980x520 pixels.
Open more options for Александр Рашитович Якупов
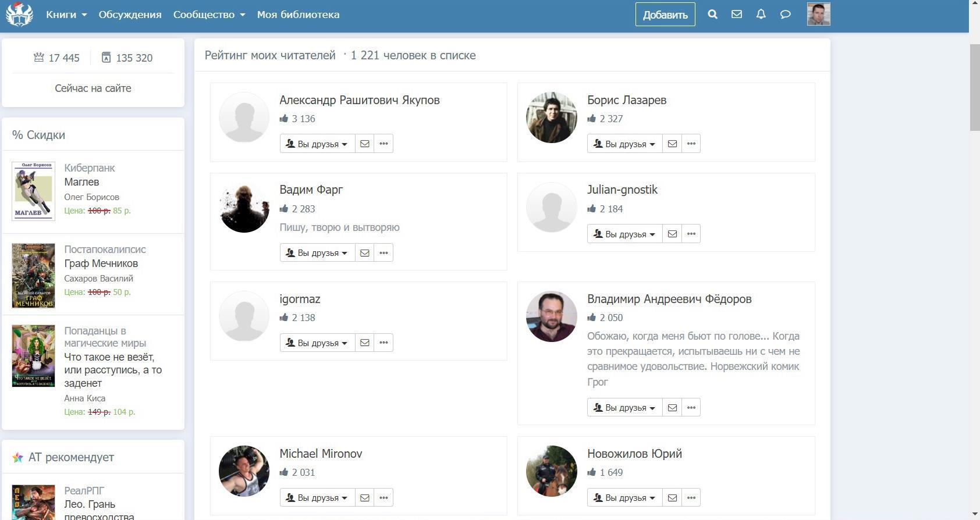(384, 144)
